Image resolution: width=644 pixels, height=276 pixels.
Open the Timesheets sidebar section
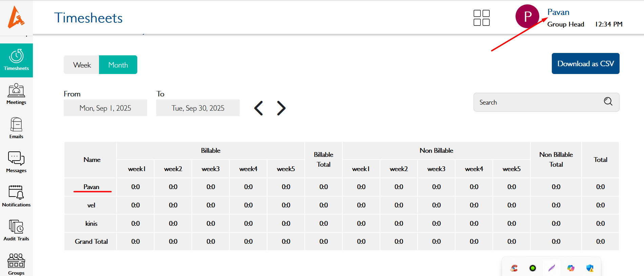(16, 60)
